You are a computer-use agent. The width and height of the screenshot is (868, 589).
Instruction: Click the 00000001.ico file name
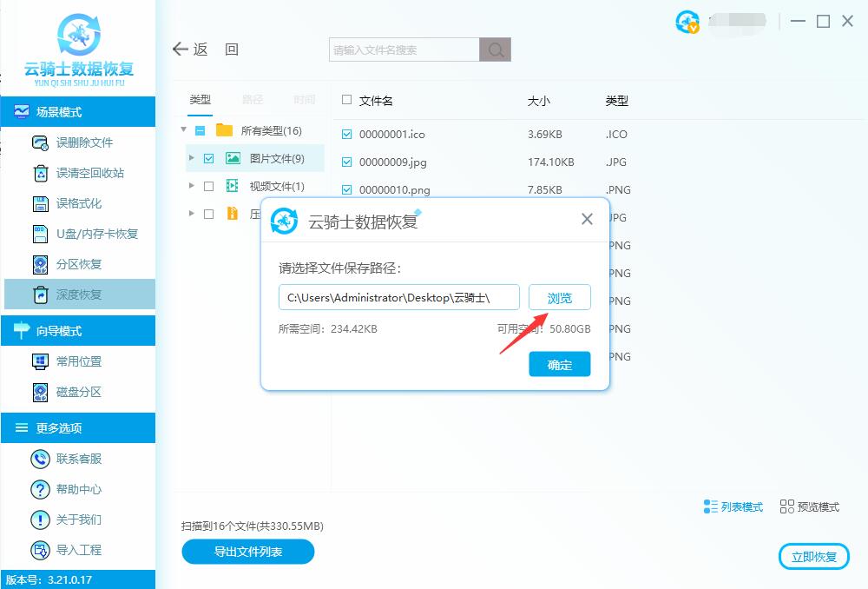tap(392, 135)
